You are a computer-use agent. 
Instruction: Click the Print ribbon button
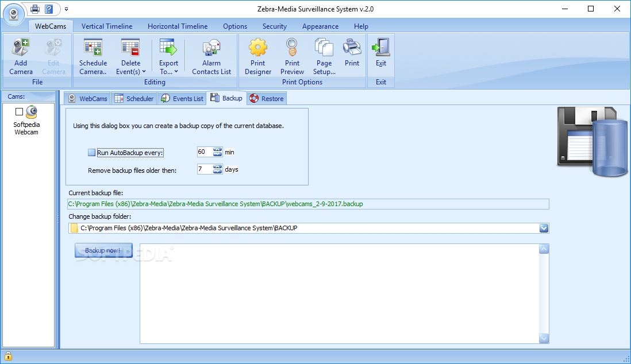pos(352,53)
